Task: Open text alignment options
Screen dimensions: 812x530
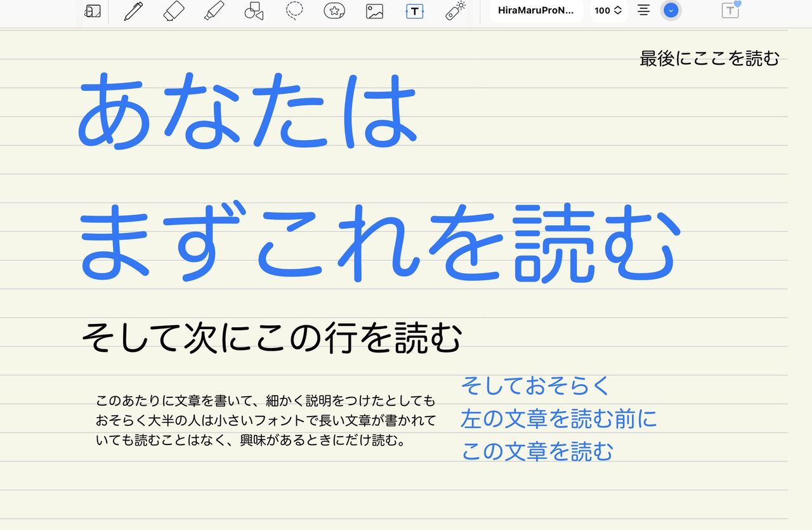Action: coord(644,10)
